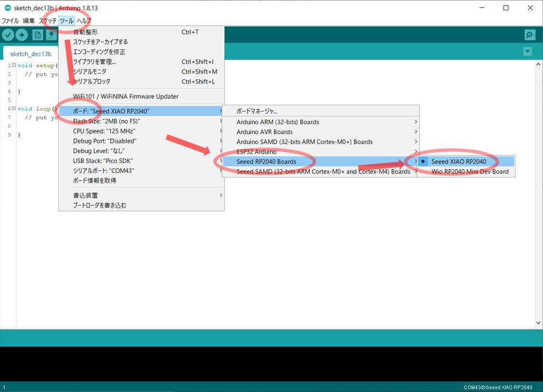Expand Seeed SAMD Cortex-M0+ and Cortex-M4 Boards
Viewport: 543px width, 392px height.
pos(320,172)
